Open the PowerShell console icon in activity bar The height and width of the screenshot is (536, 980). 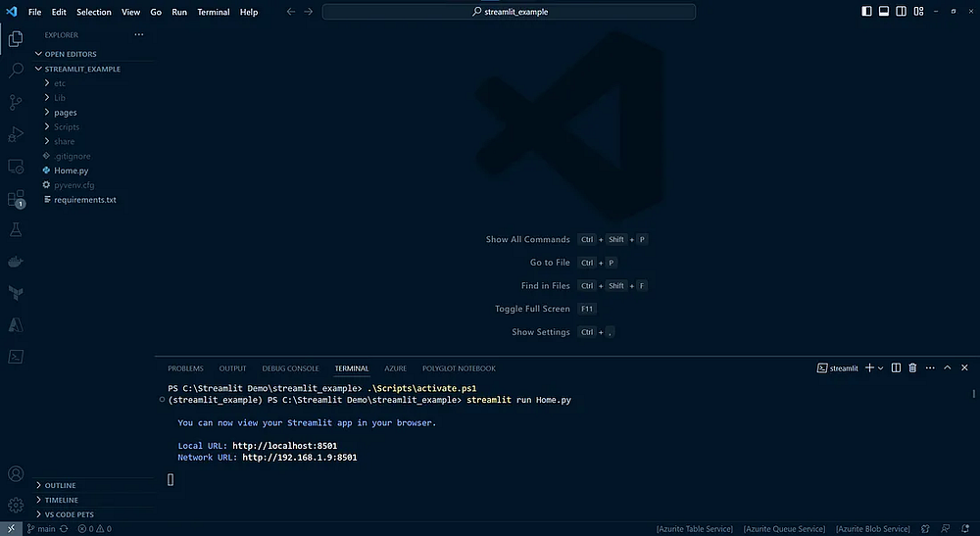[16, 357]
